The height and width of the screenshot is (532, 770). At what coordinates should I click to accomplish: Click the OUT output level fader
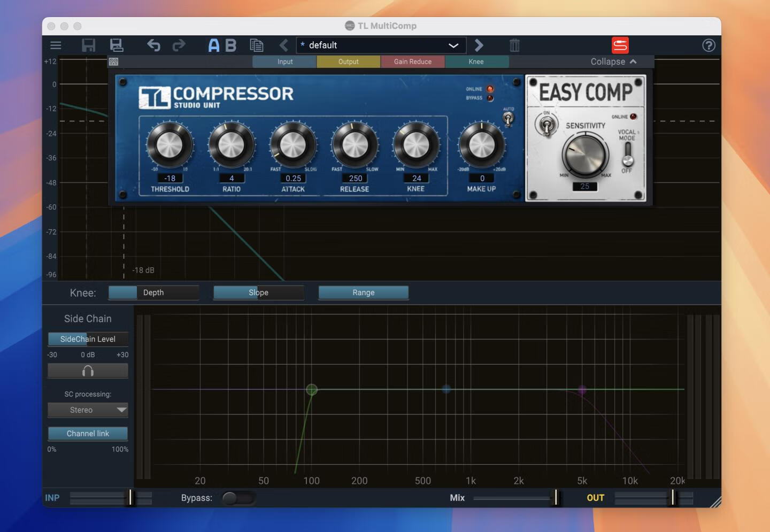coord(654,498)
